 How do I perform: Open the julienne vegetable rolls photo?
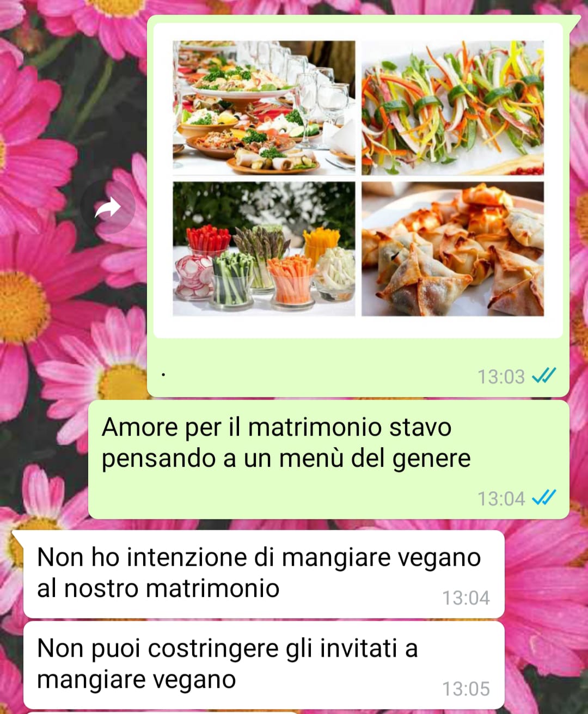point(453,107)
